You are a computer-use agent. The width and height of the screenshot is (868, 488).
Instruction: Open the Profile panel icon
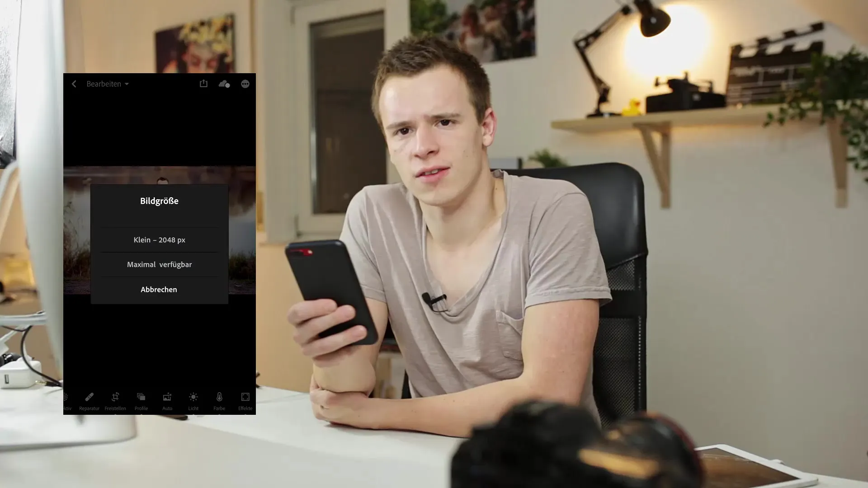142,399
